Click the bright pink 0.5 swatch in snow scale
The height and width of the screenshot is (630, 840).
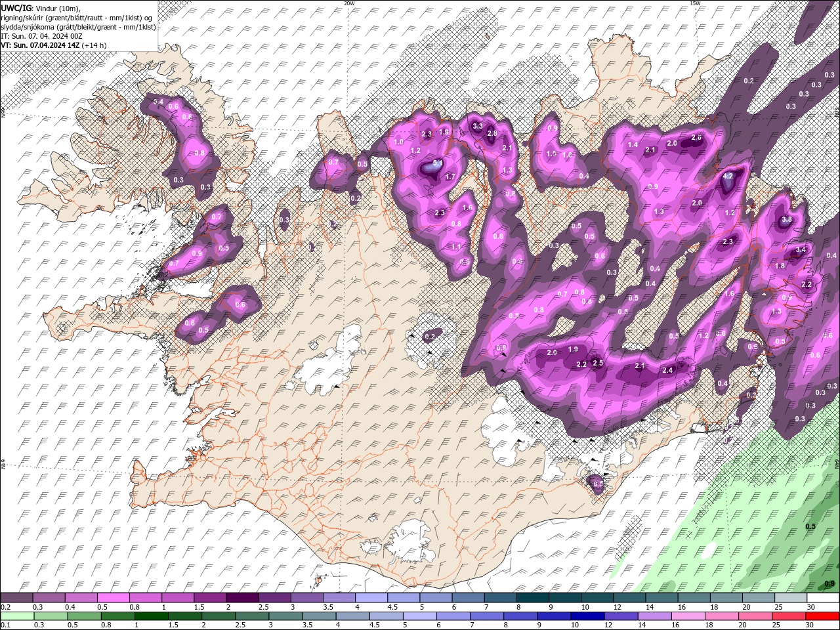point(113,598)
